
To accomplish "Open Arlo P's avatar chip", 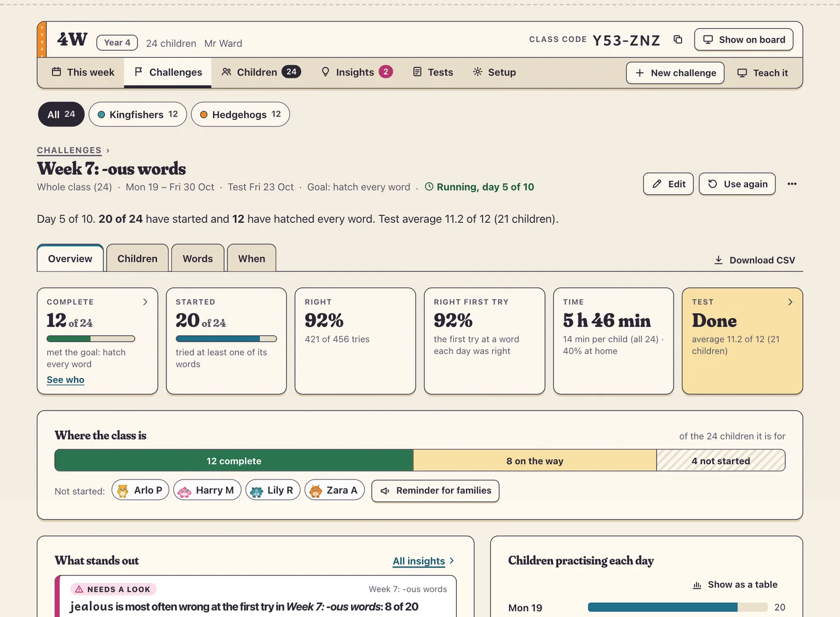I will coord(140,490).
